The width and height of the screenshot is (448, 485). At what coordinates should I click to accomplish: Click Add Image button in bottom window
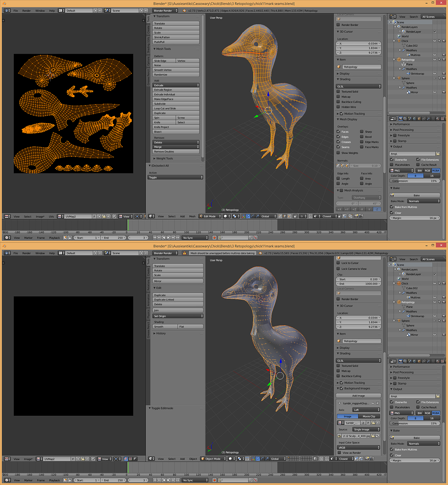[x=358, y=395]
